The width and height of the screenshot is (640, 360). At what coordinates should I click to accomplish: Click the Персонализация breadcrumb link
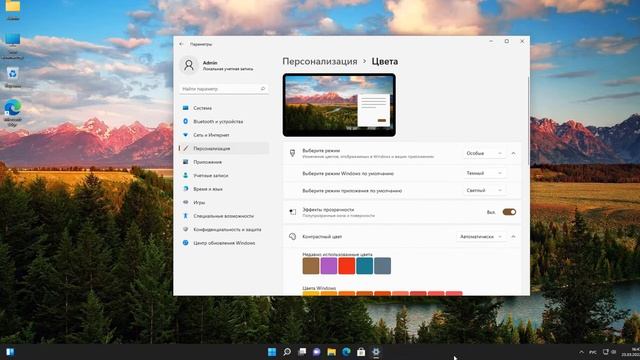tap(320, 62)
